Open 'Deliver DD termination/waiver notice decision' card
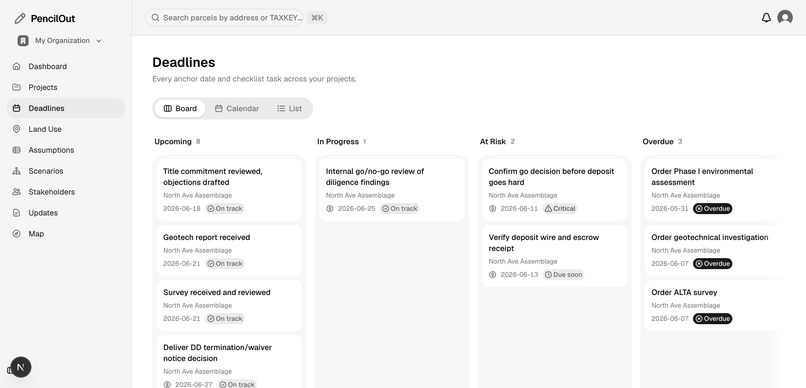This screenshot has height=388, width=806. point(229,362)
